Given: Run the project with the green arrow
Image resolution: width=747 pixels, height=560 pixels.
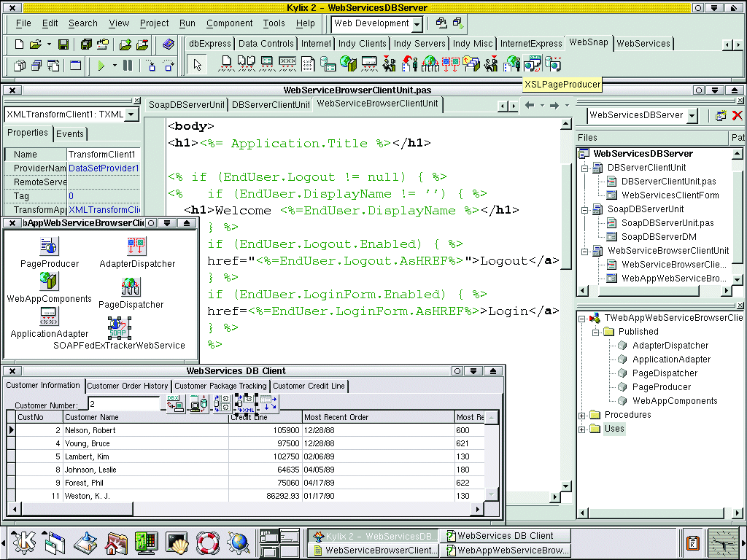Looking at the screenshot, I should [101, 65].
